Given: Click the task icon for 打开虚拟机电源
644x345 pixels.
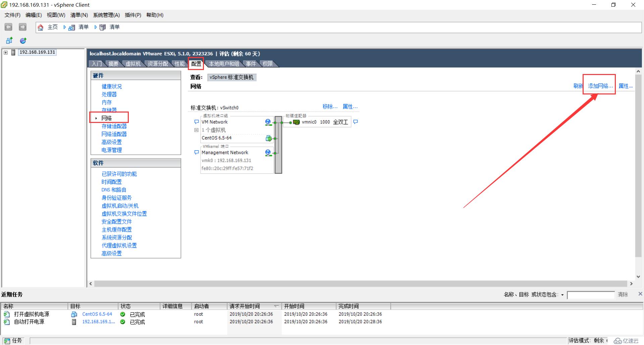Looking at the screenshot, I should [7, 314].
